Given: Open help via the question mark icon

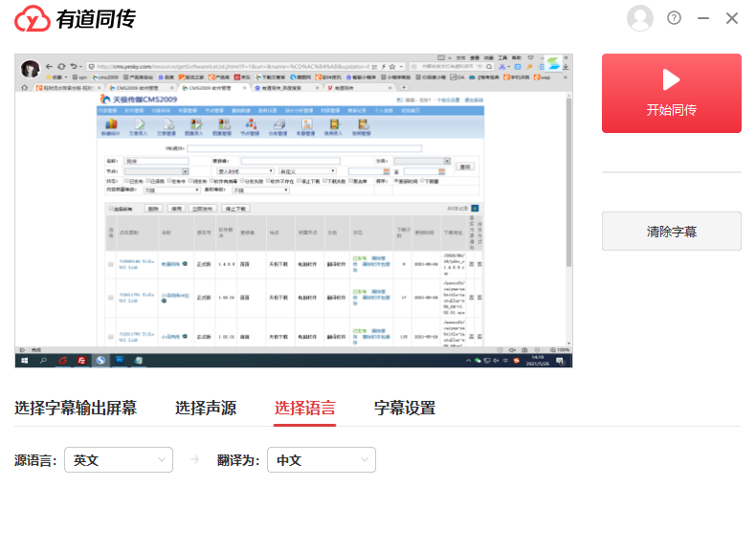Looking at the screenshot, I should click(x=674, y=18).
